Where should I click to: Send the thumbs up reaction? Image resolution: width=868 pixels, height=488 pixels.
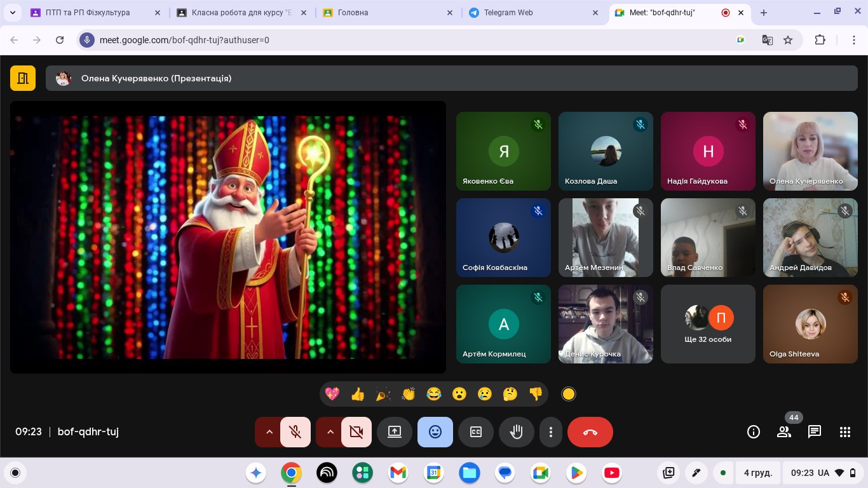(358, 394)
